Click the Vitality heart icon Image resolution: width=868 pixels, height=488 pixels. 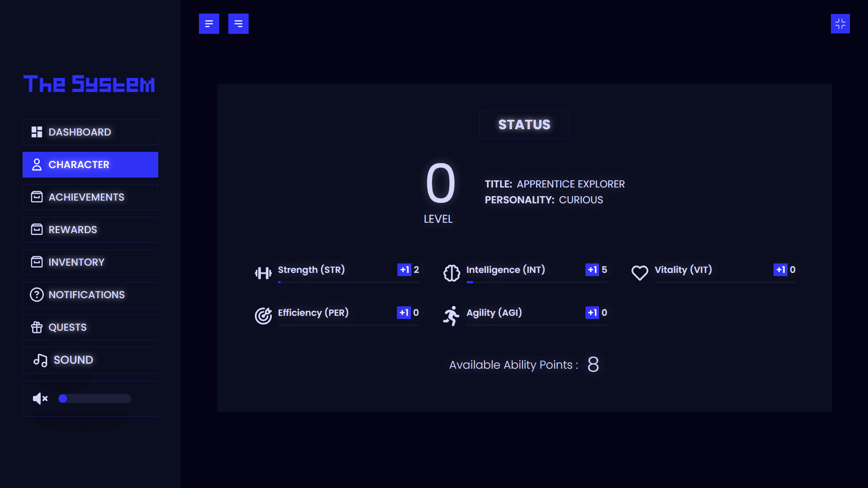click(640, 273)
